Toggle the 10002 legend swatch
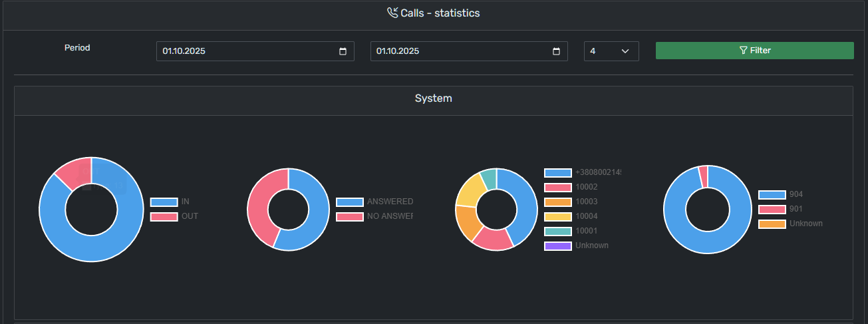Image resolution: width=868 pixels, height=324 pixels. 557,187
